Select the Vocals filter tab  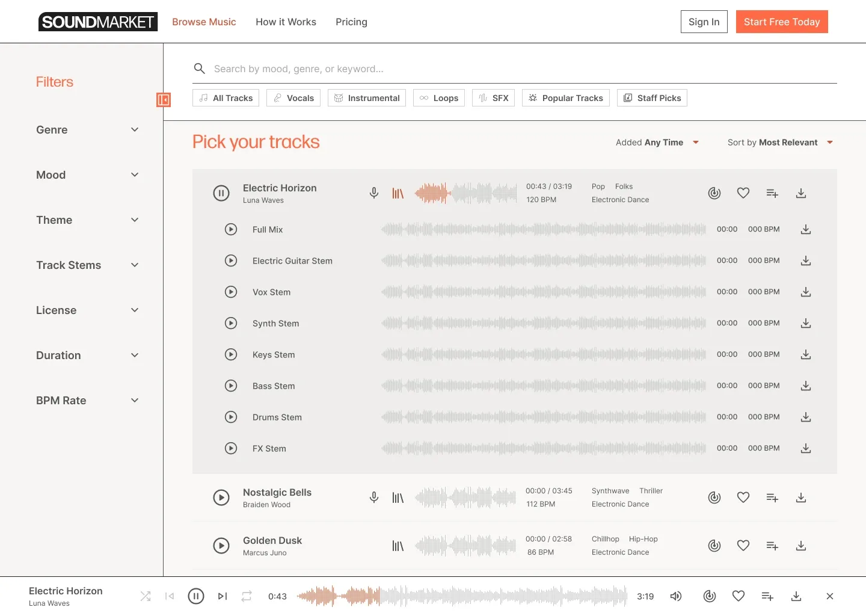click(293, 98)
